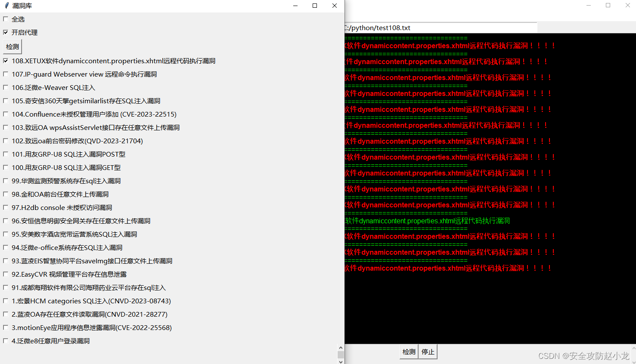
Task: Check 94.泛微e-office SQL注入 item
Action: 6,247
